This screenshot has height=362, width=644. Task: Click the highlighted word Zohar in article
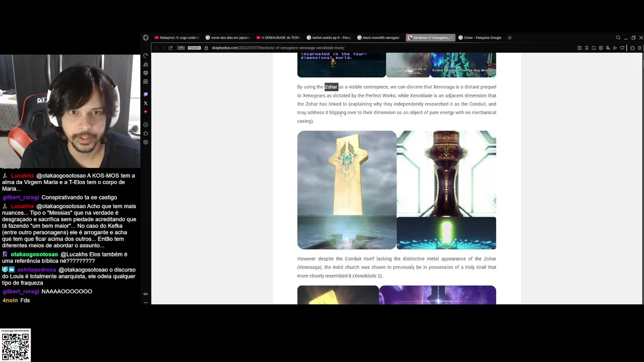click(331, 87)
